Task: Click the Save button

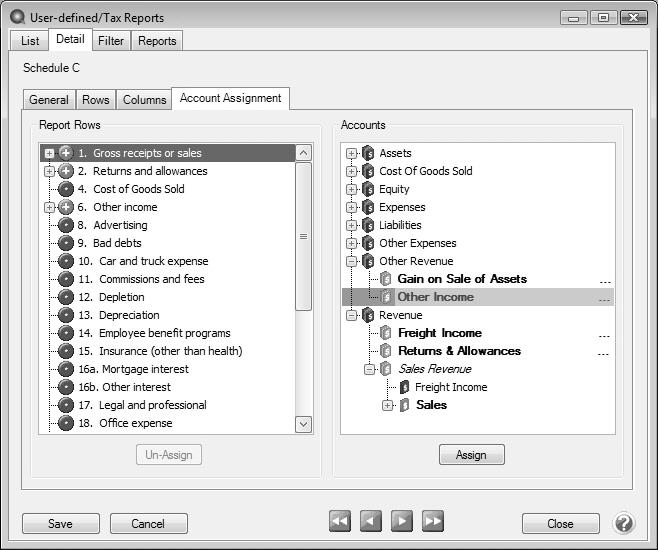Action: pyautogui.click(x=60, y=524)
